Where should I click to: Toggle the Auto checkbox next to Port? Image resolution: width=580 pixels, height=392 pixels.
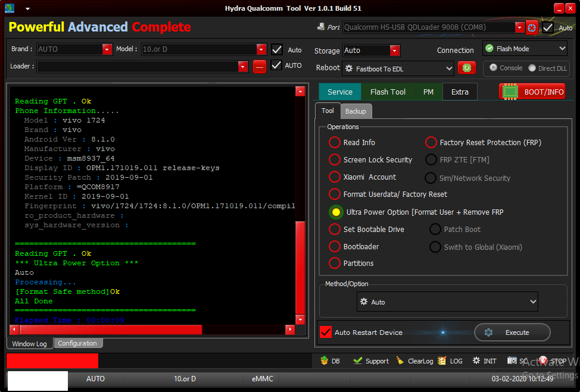(548, 28)
